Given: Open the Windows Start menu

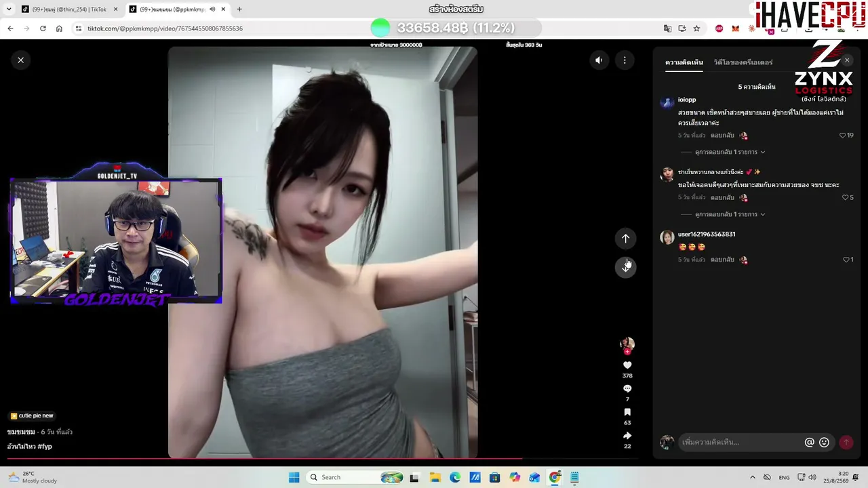Looking at the screenshot, I should point(294,478).
